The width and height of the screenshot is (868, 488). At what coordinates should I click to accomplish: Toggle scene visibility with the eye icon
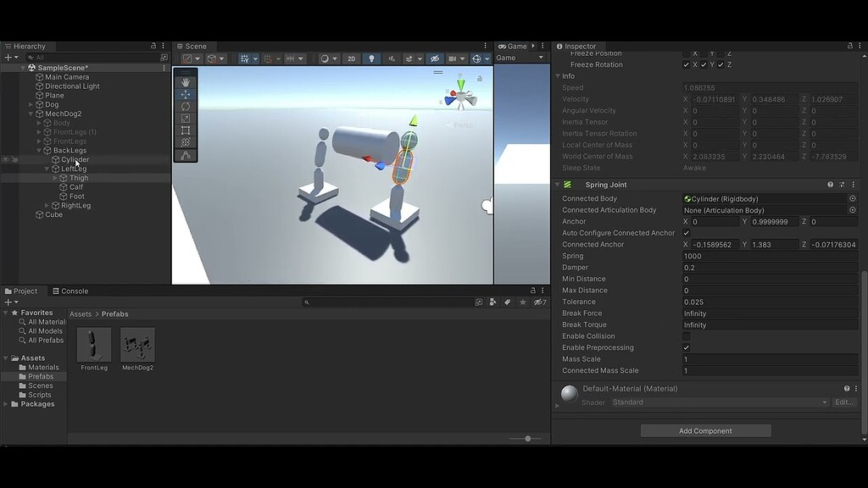pos(435,59)
